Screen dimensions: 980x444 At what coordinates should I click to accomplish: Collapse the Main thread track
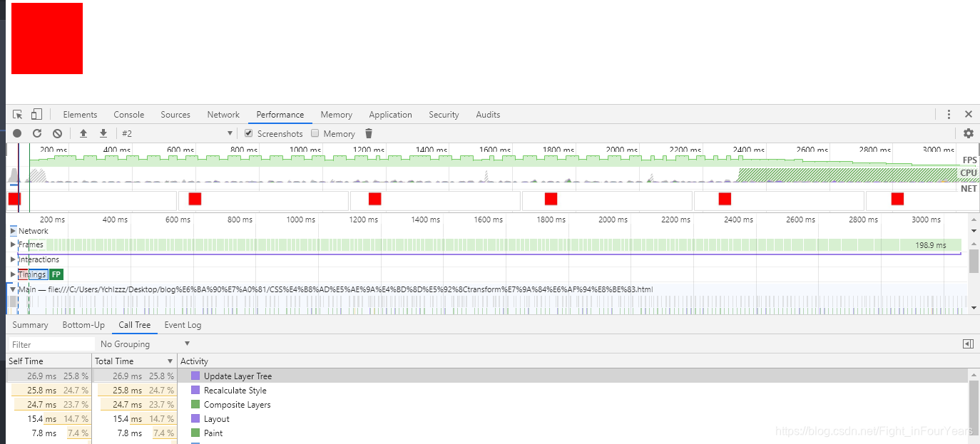[x=13, y=289]
